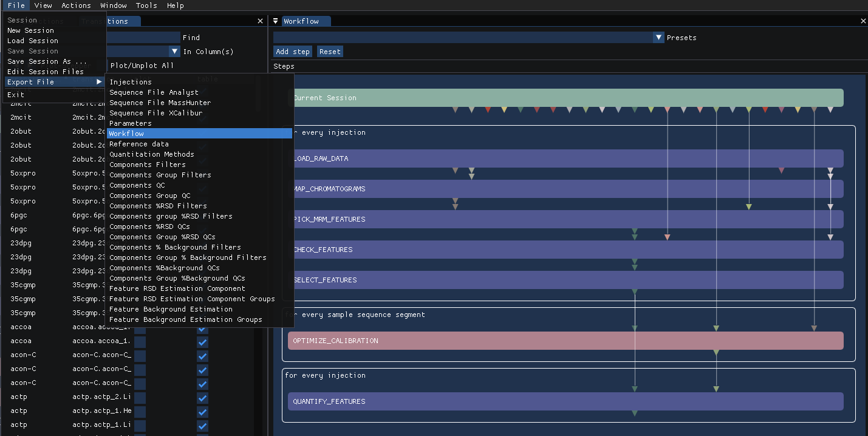Open the View menu
This screenshot has width=868, height=436.
43,5
